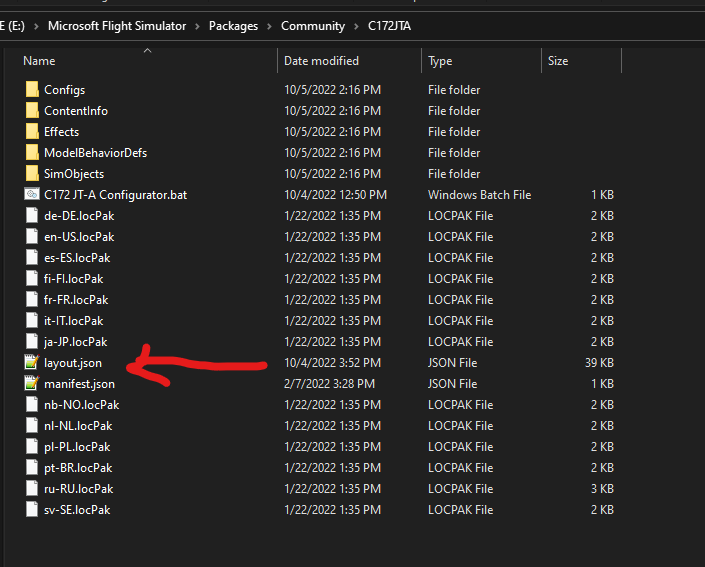This screenshot has width=705, height=567.
Task: Select the Effects folder icon
Action: point(32,132)
